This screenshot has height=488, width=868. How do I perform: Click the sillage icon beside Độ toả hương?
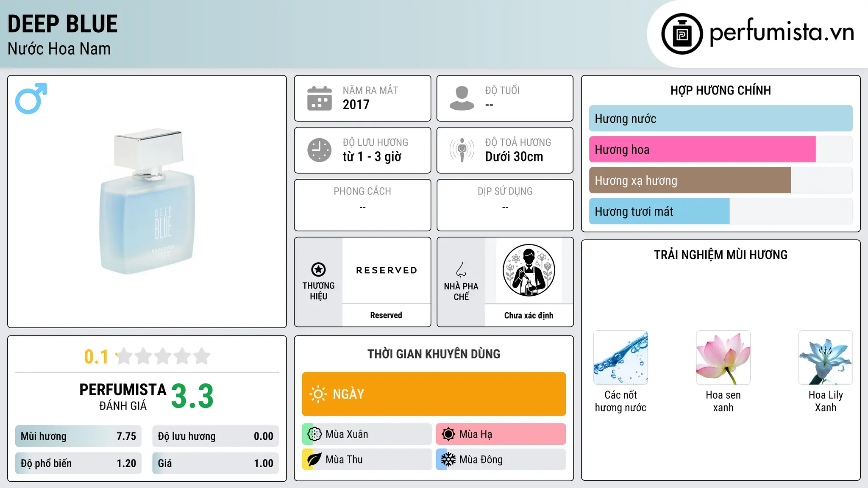[x=462, y=150]
